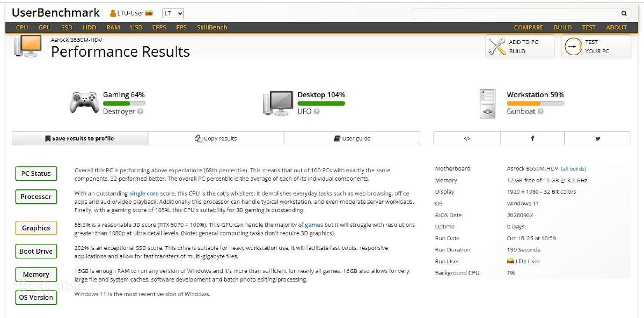
Task: Open the USB menu
Action: 136,27
